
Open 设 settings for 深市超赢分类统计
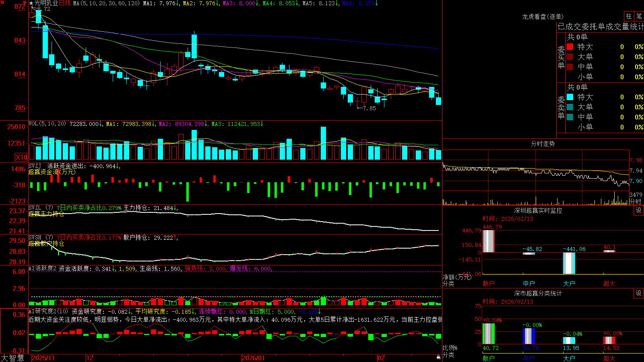[x=639, y=293]
